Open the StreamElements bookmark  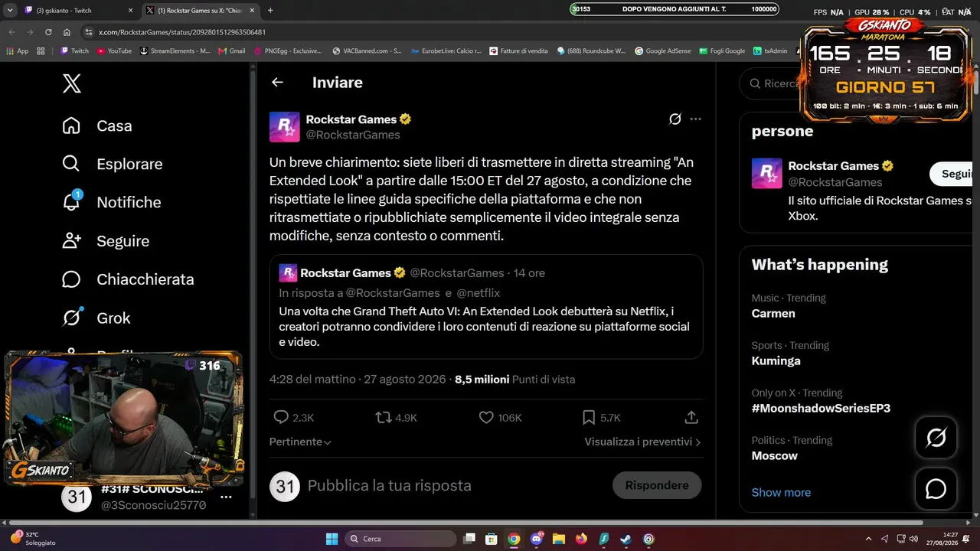click(x=175, y=51)
